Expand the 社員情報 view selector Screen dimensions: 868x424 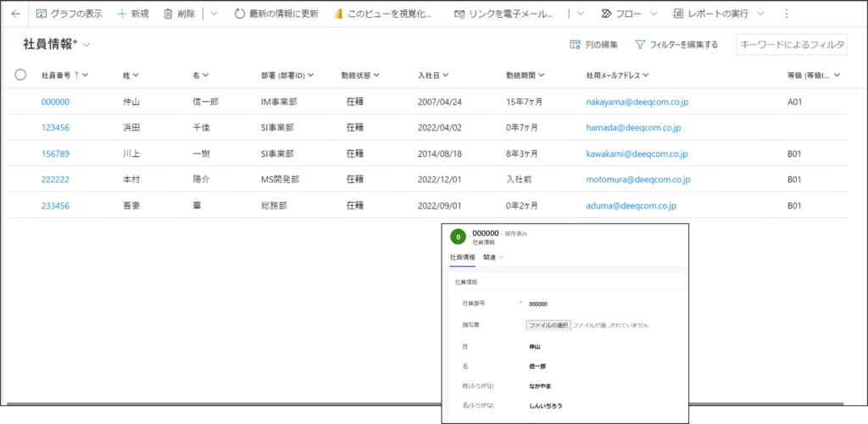pyautogui.click(x=86, y=44)
